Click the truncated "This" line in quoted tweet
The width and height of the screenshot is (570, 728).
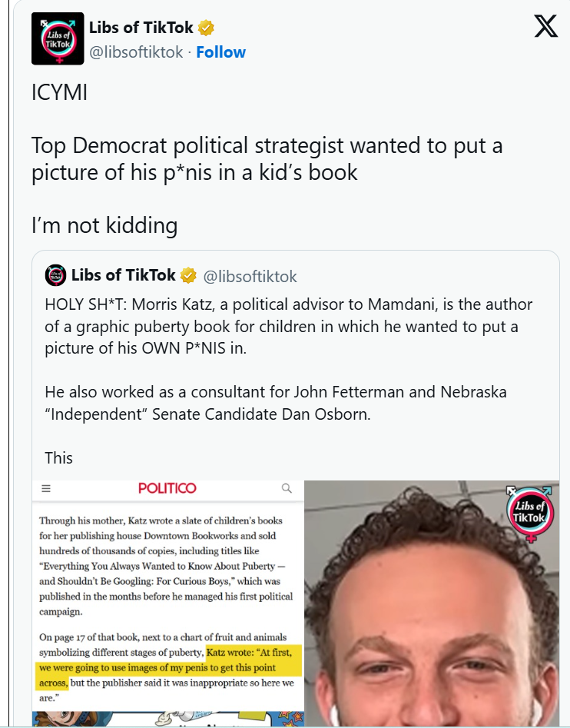point(59,457)
